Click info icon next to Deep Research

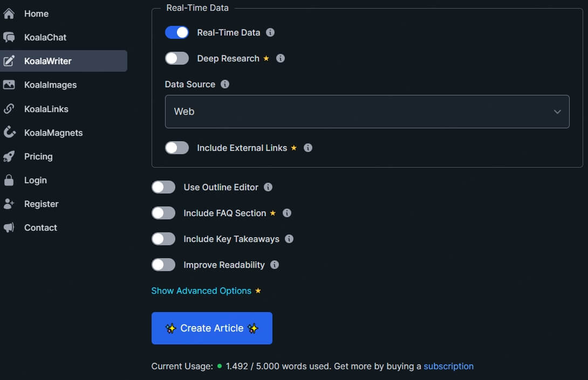click(280, 58)
